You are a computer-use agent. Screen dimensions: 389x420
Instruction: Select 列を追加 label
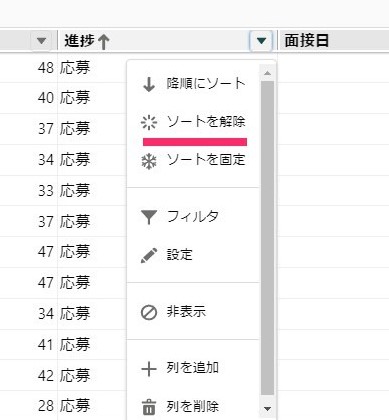pyautogui.click(x=193, y=368)
